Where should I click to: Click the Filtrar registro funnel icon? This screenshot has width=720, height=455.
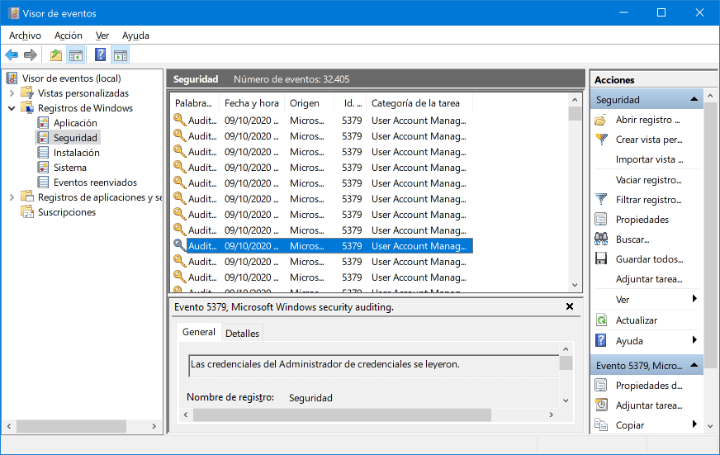[x=601, y=199]
